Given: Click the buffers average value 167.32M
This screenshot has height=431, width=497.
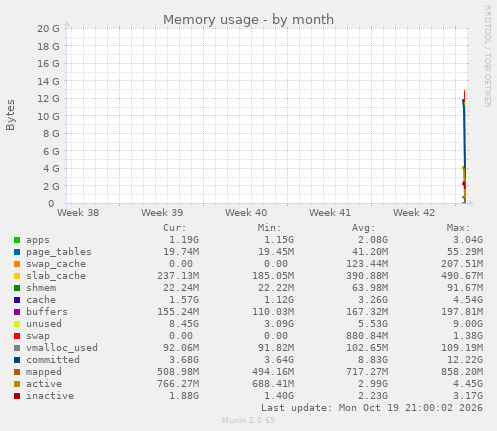Looking at the screenshot, I should pos(367,312).
